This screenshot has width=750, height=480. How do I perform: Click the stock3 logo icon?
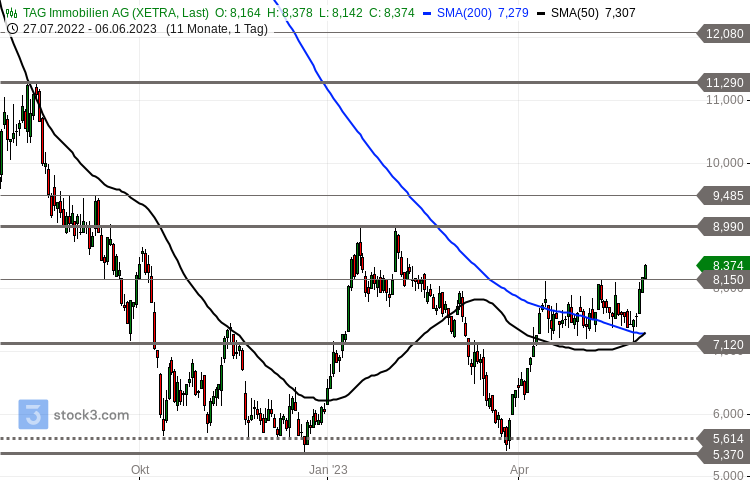(33, 414)
